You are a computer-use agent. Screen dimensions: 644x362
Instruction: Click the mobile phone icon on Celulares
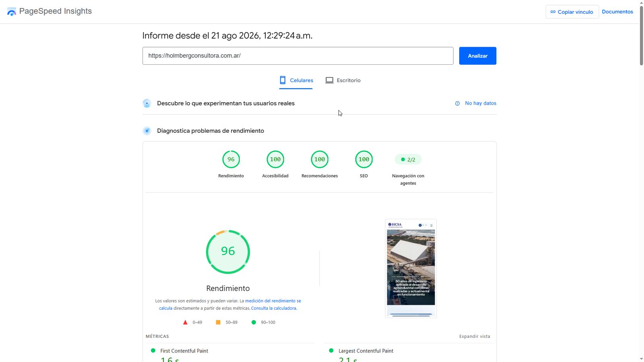(283, 80)
